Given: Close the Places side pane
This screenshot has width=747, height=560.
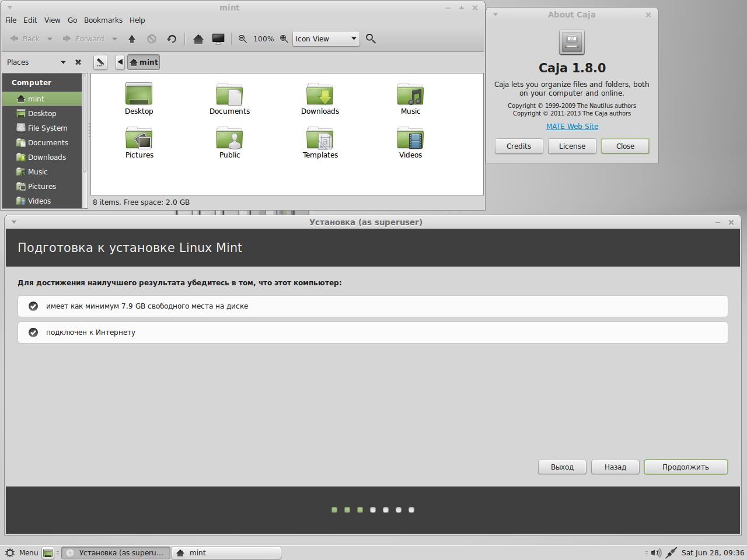Looking at the screenshot, I should pos(78,62).
